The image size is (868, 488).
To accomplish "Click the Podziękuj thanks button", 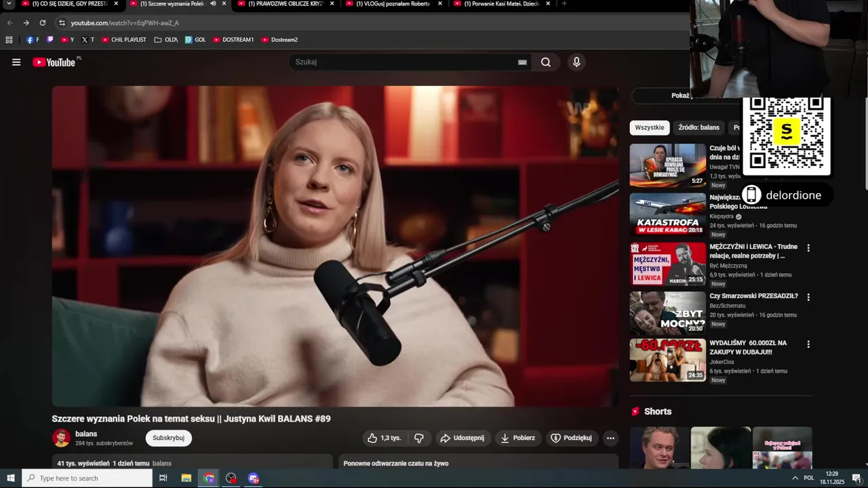I will [x=572, y=438].
